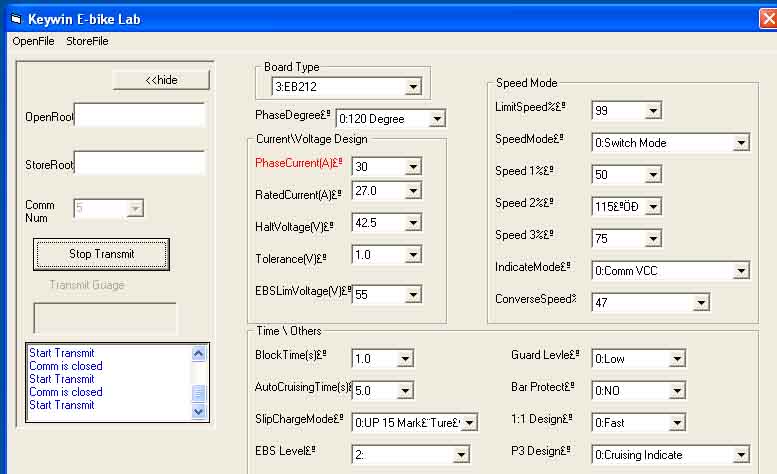Open the P3 Design dropdown
This screenshot has width=777, height=474.
click(741, 455)
